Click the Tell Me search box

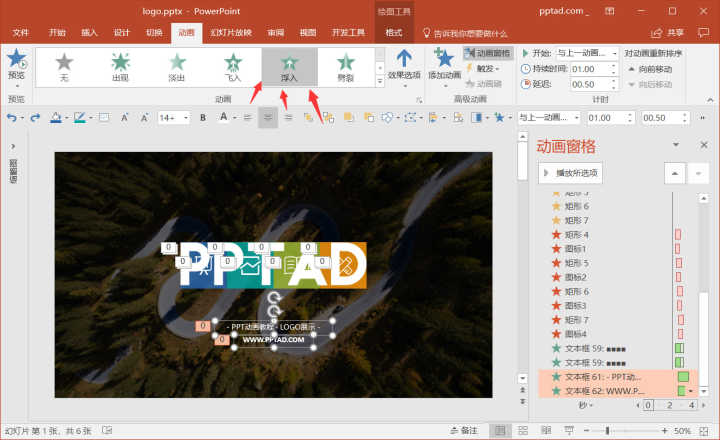[465, 33]
